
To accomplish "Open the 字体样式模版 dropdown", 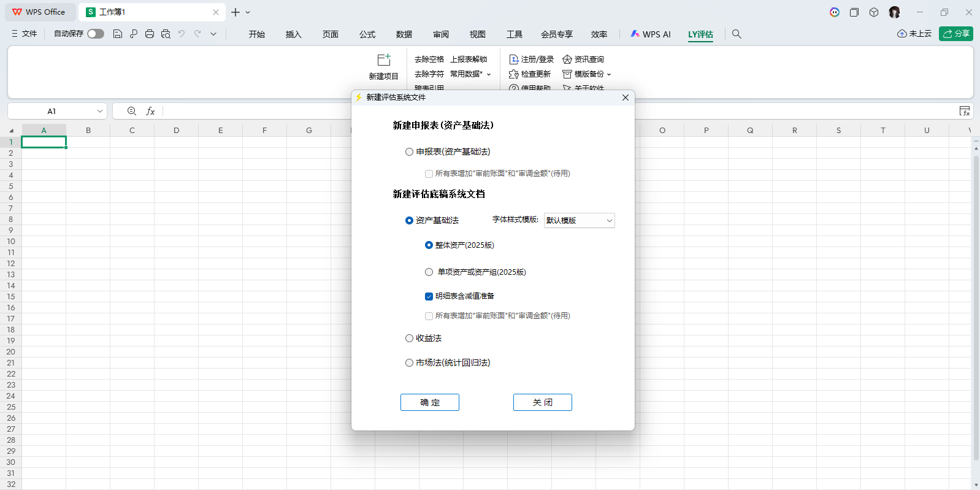I will tap(579, 221).
